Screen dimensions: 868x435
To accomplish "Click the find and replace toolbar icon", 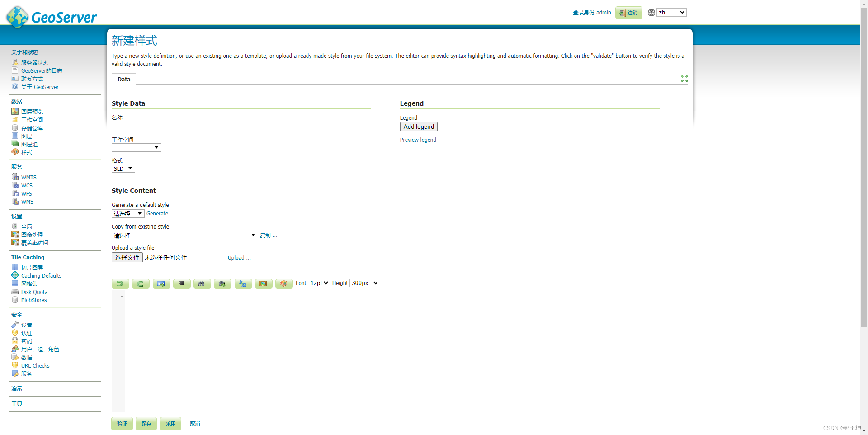I will (x=243, y=284).
